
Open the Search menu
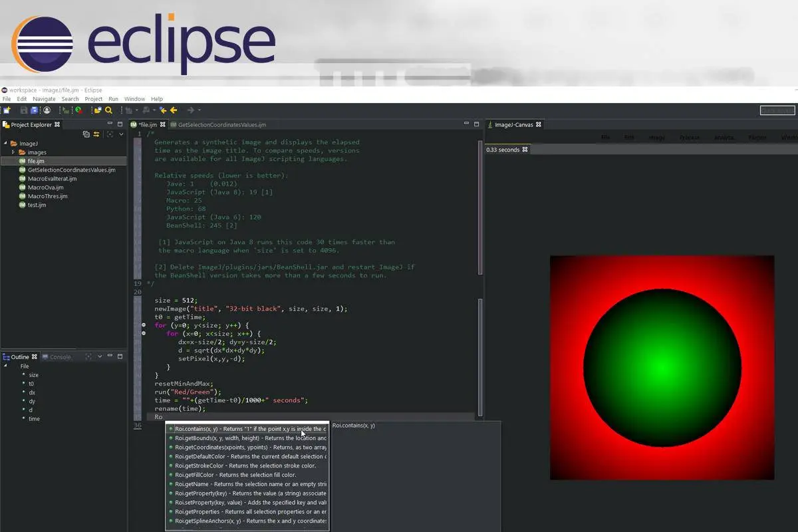click(70, 99)
